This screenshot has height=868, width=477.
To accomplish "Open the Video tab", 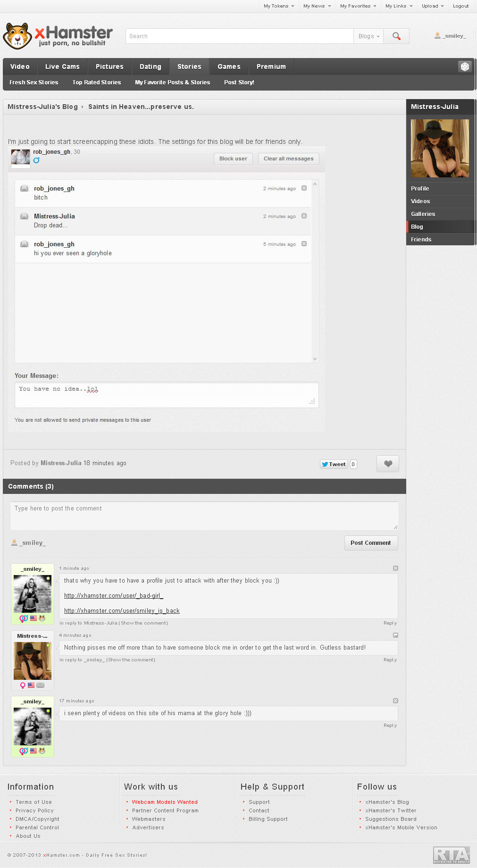I will [x=20, y=67].
